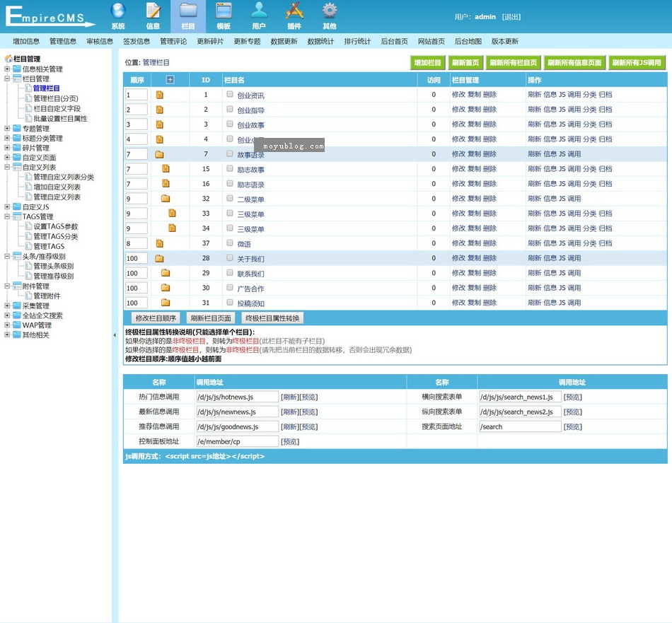The width and height of the screenshot is (672, 623).
Task: Click the 刷新所有JS调用 button
Action: (637, 62)
